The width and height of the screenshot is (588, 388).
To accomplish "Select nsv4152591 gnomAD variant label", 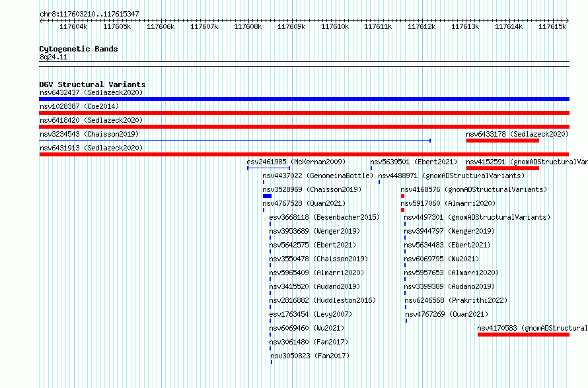I will pyautogui.click(x=527, y=162).
